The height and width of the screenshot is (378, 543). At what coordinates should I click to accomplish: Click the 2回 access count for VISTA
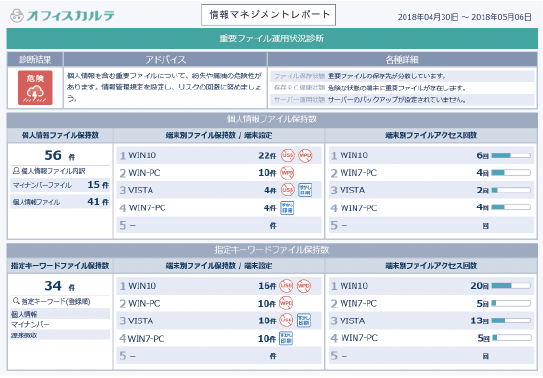coord(482,190)
